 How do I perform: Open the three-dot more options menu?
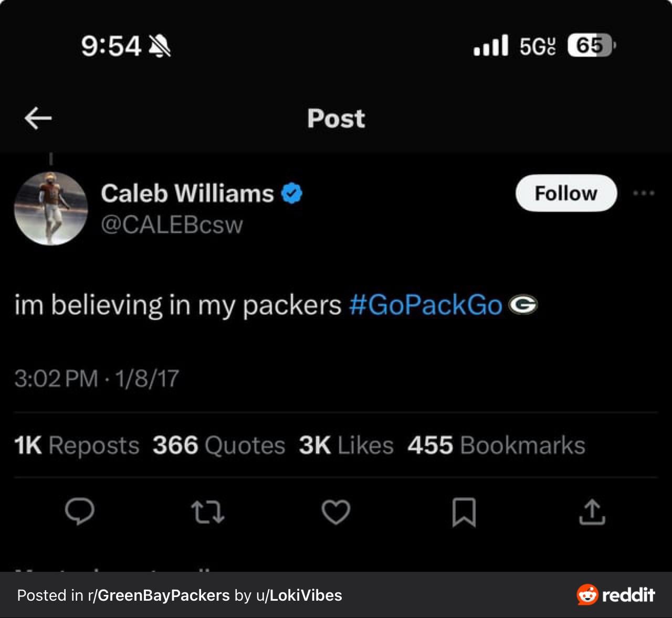pyautogui.click(x=644, y=193)
